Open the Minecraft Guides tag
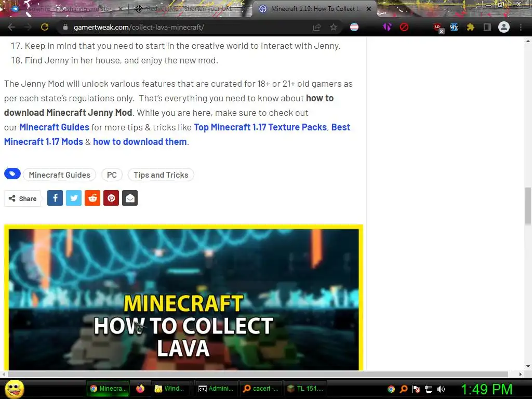Image resolution: width=532 pixels, height=399 pixels. (x=59, y=175)
